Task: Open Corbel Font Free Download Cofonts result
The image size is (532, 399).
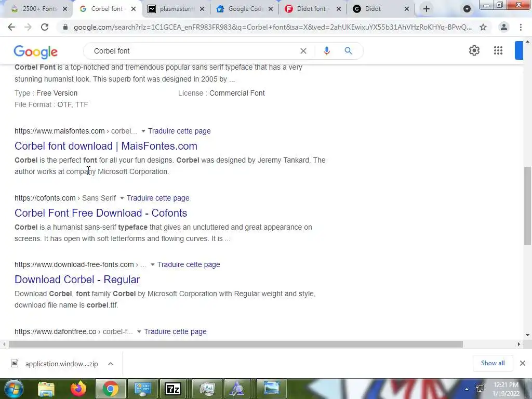Action: (x=101, y=213)
